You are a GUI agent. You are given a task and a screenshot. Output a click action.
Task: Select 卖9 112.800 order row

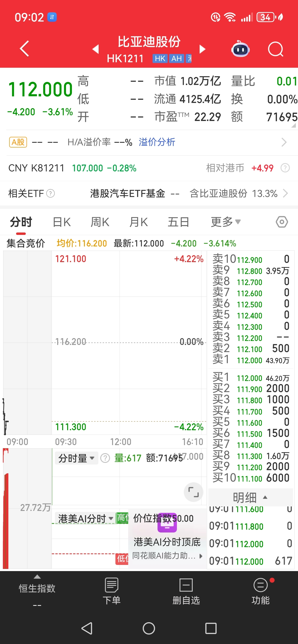click(251, 271)
